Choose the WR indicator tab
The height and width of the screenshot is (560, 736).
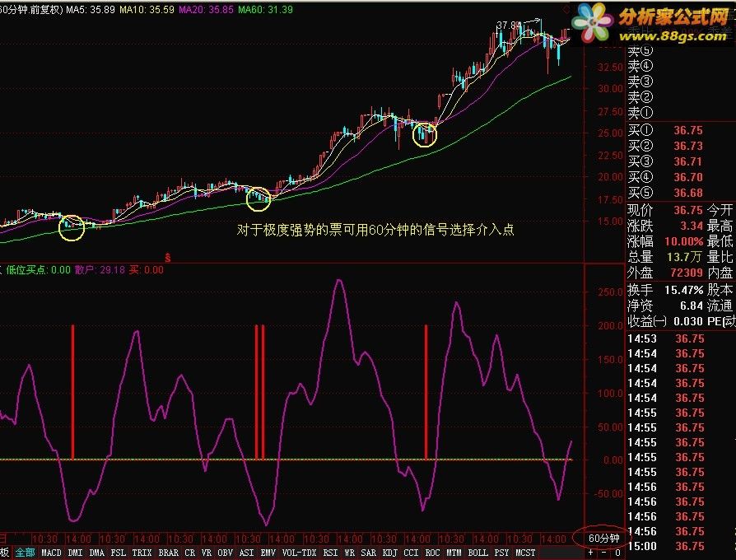coord(350,553)
